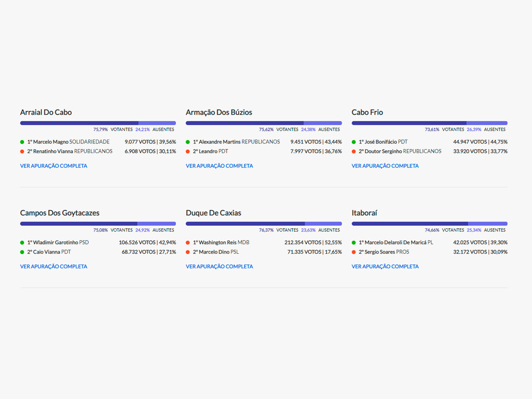This screenshot has width=532, height=399.
Task: Click the Arraial Do Cabo turnout bar
Action: 98,123
